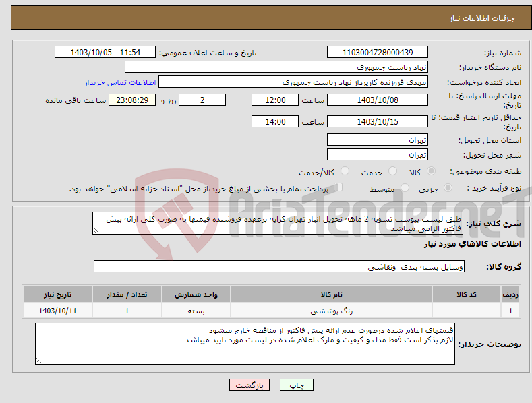Click the بازگشت (back) button
The image size is (532, 403).
click(249, 385)
